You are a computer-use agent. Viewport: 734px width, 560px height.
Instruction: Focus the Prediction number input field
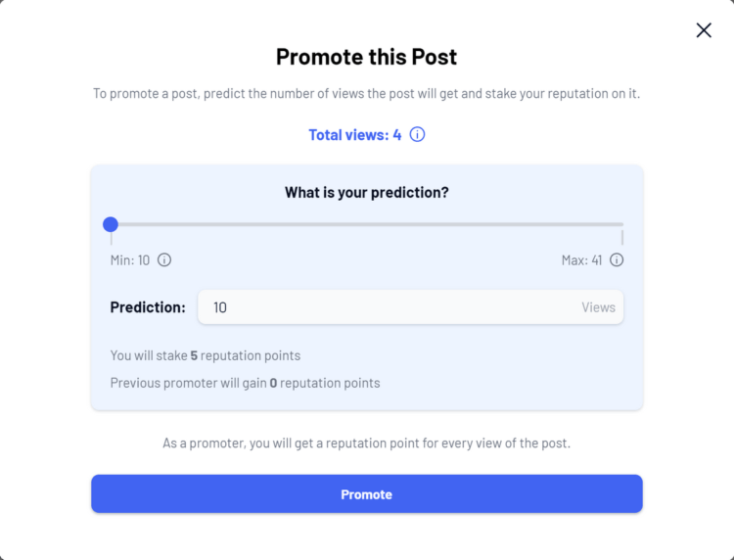tap(391, 307)
